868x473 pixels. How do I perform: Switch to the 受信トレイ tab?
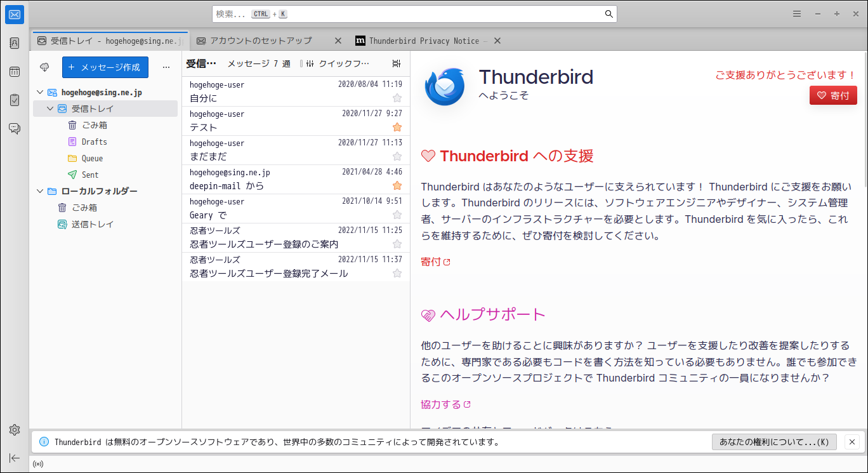(x=110, y=41)
